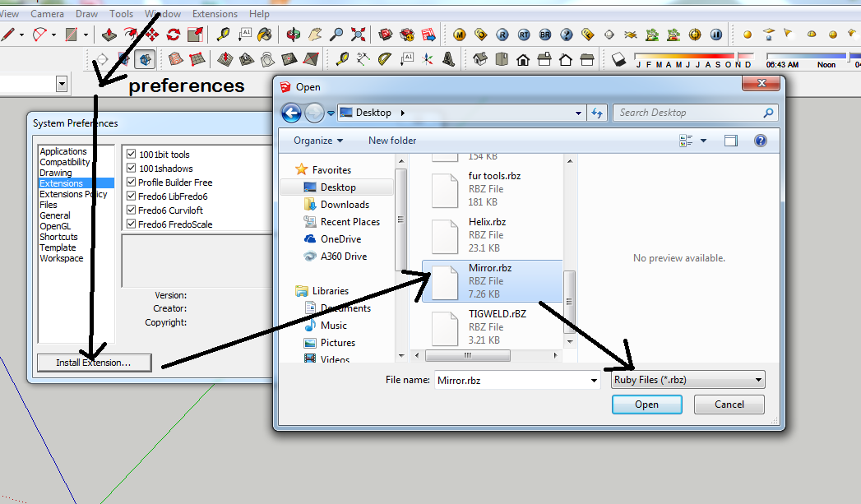This screenshot has height=504, width=861.
Task: Open the change view options arrow
Action: pyautogui.click(x=703, y=141)
